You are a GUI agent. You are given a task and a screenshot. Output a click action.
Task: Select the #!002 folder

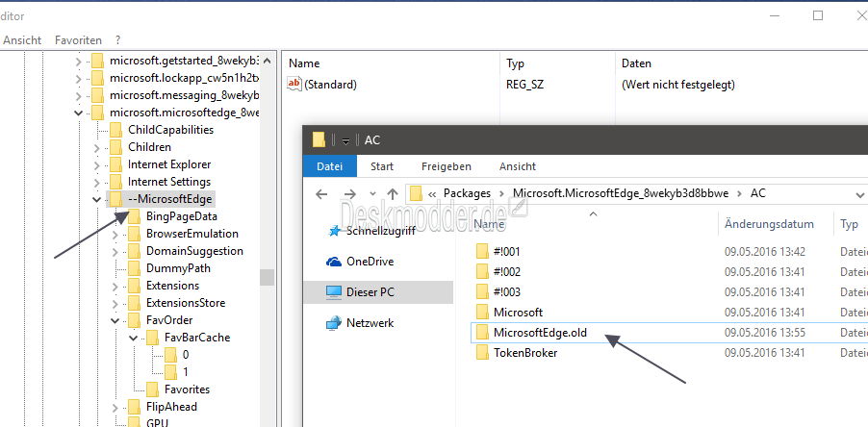click(506, 272)
